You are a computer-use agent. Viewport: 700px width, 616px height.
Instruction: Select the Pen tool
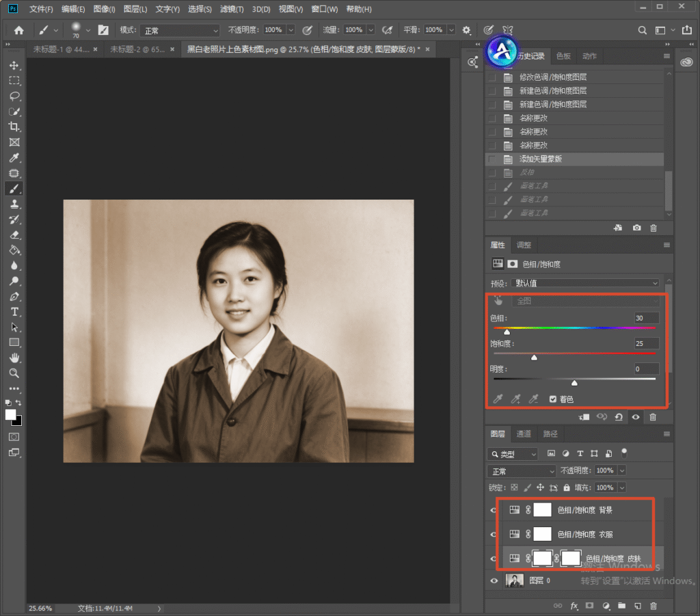pyautogui.click(x=14, y=297)
